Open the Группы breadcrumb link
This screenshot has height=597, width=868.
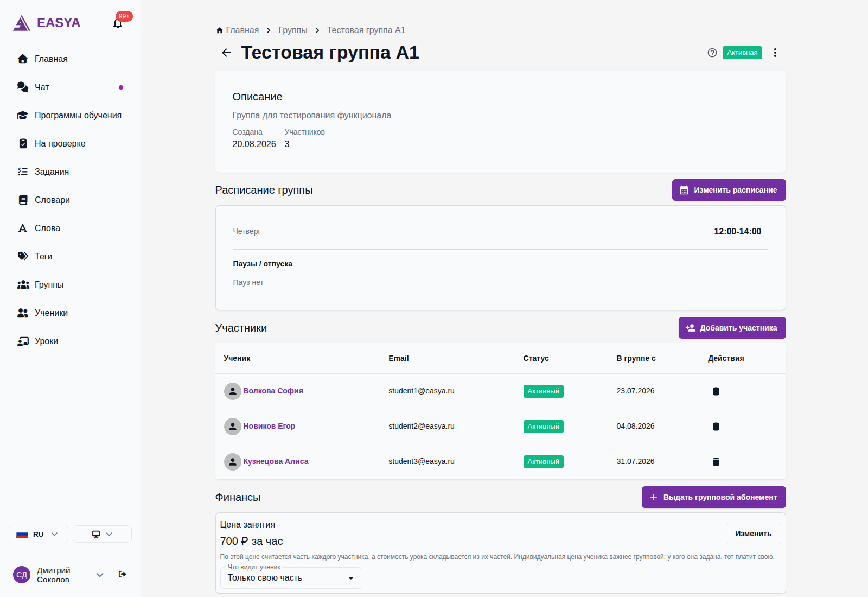coord(293,30)
